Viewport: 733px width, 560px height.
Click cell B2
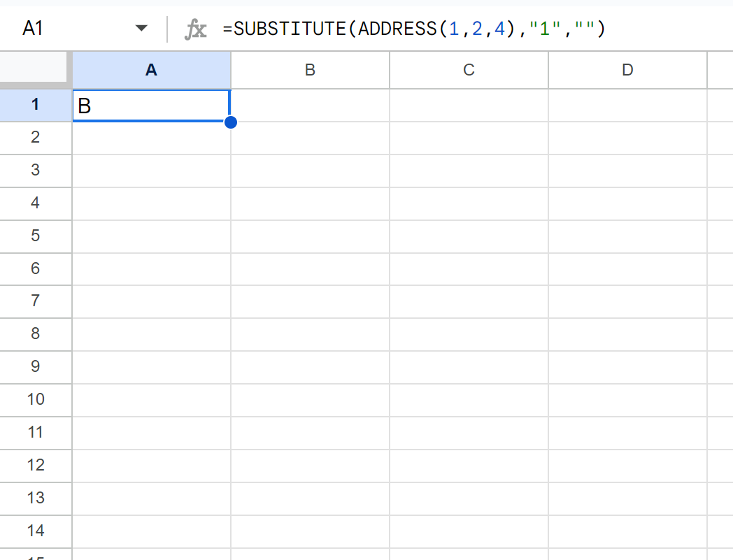310,138
